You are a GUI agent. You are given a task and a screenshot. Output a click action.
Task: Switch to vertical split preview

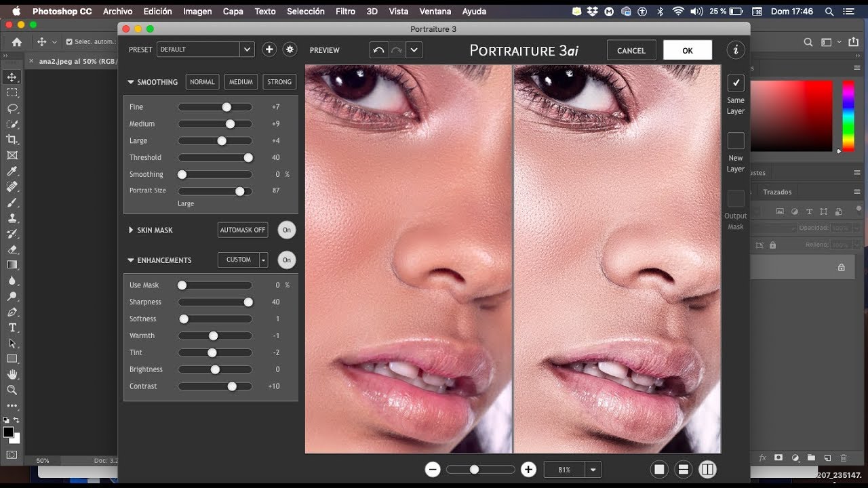tap(707, 470)
